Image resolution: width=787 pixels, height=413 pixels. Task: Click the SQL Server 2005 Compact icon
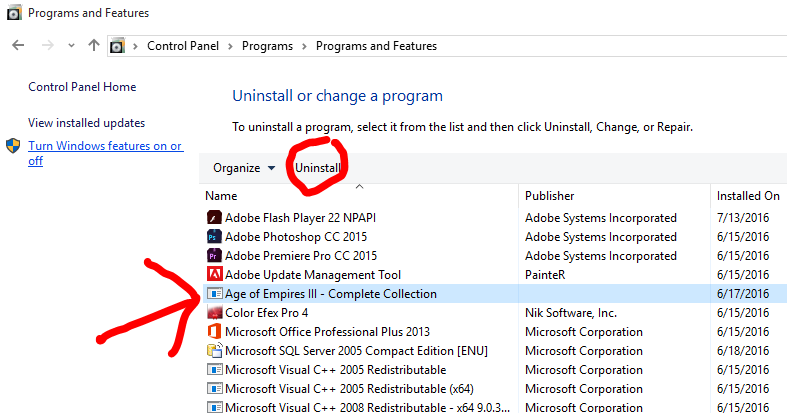coord(214,350)
